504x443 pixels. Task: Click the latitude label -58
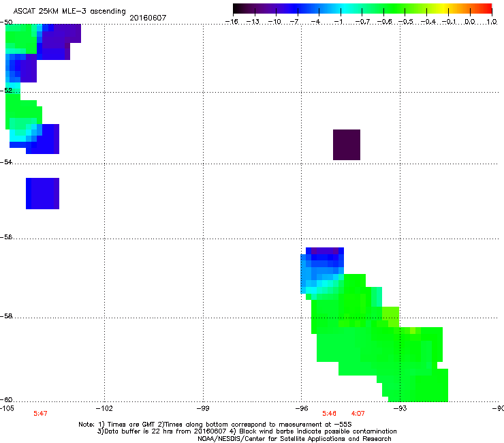(7, 316)
